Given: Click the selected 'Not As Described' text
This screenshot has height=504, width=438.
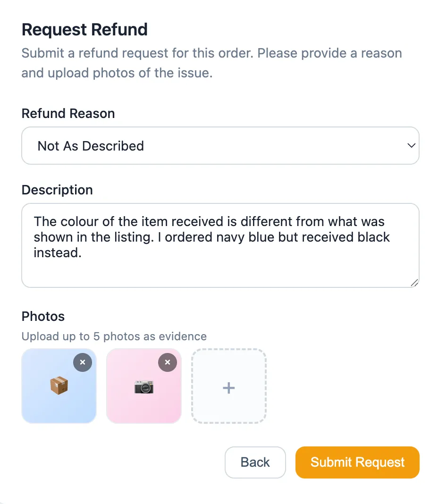Looking at the screenshot, I should (91, 146).
